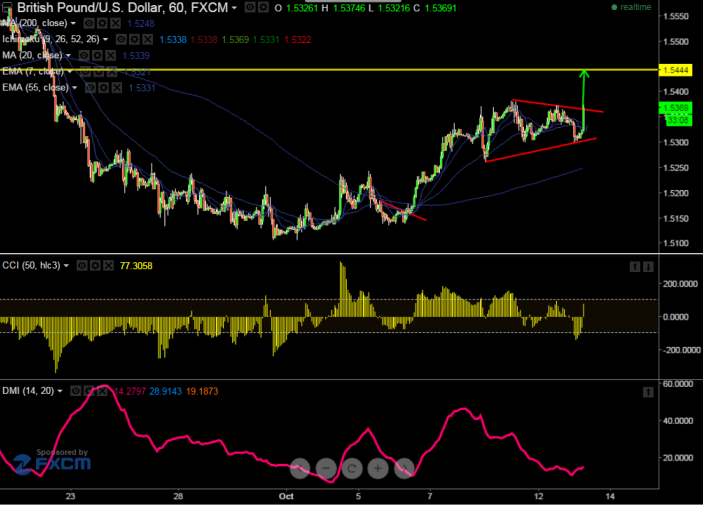Expand the EMA (55, close) dropdown arrow
Screen dimensions: 703x505
[x=74, y=87]
